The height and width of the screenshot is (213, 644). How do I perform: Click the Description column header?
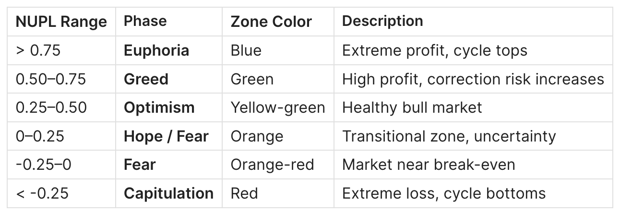click(x=382, y=21)
